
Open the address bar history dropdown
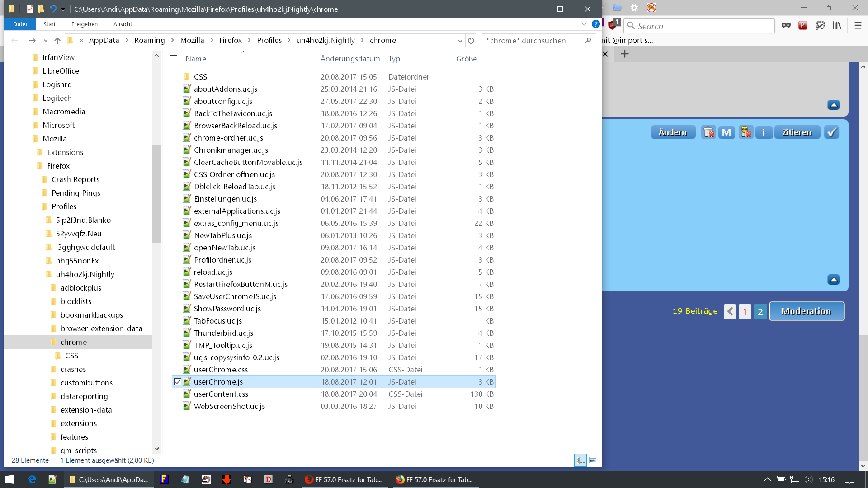pyautogui.click(x=460, y=41)
